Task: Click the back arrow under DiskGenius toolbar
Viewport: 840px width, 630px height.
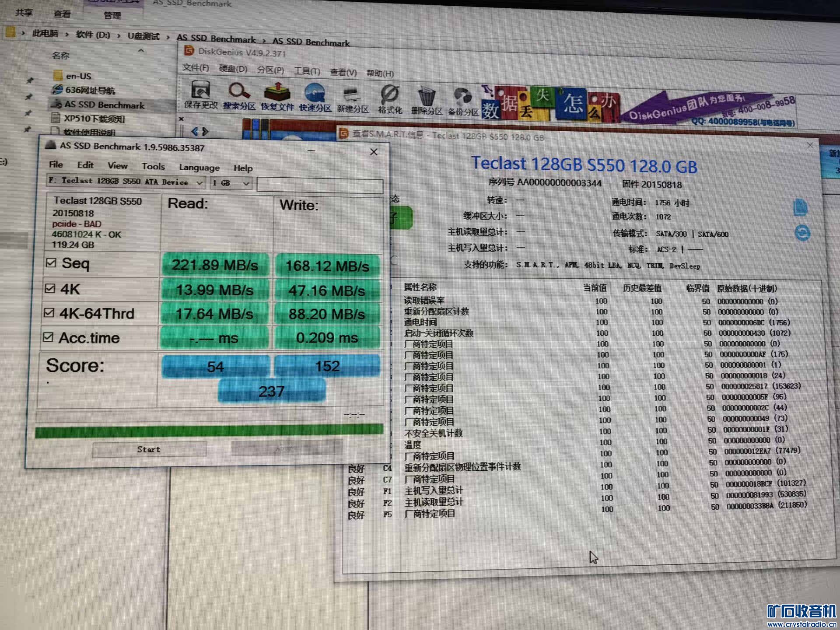Action: pos(195,131)
